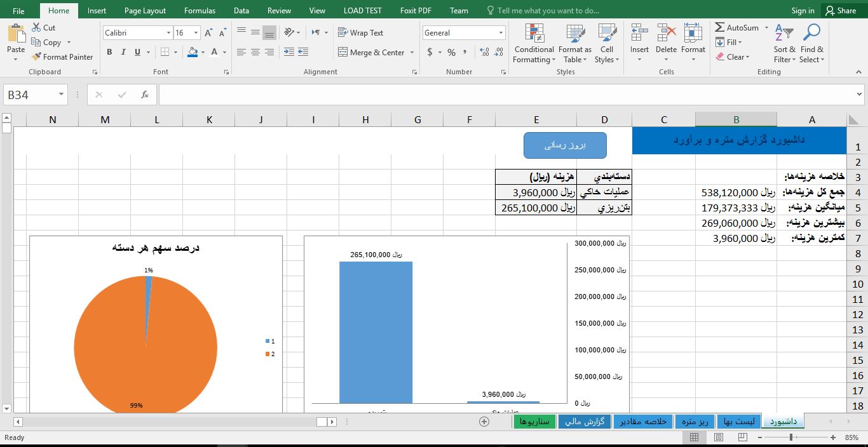
Task: Click the Increase Decimal icon
Action: pyautogui.click(x=485, y=52)
